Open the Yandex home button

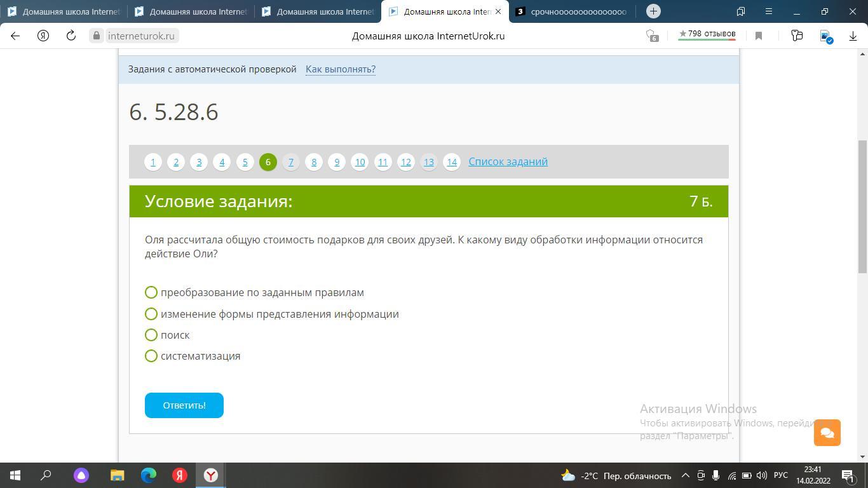click(43, 36)
